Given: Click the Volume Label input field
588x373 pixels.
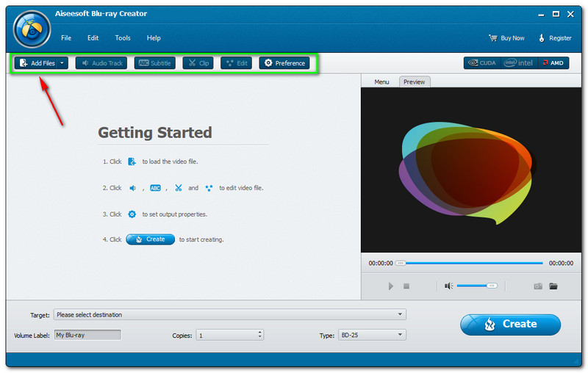Looking at the screenshot, I should tap(87, 335).
